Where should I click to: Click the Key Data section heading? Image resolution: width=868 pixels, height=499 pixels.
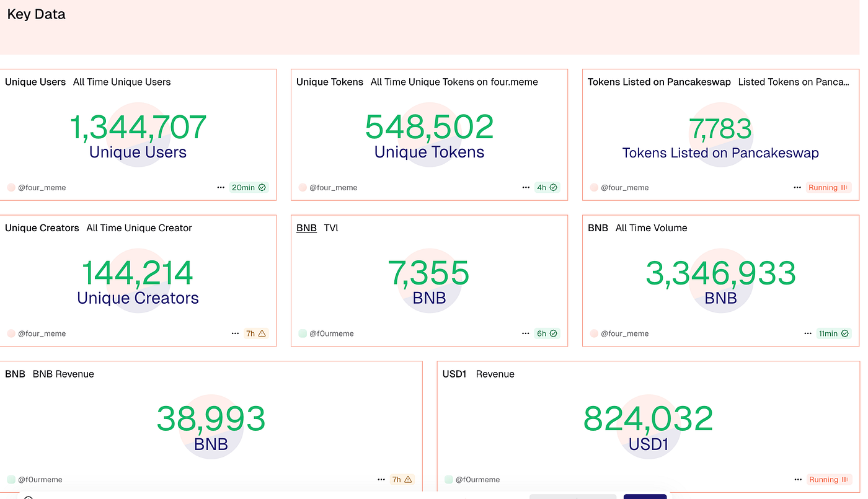point(36,14)
